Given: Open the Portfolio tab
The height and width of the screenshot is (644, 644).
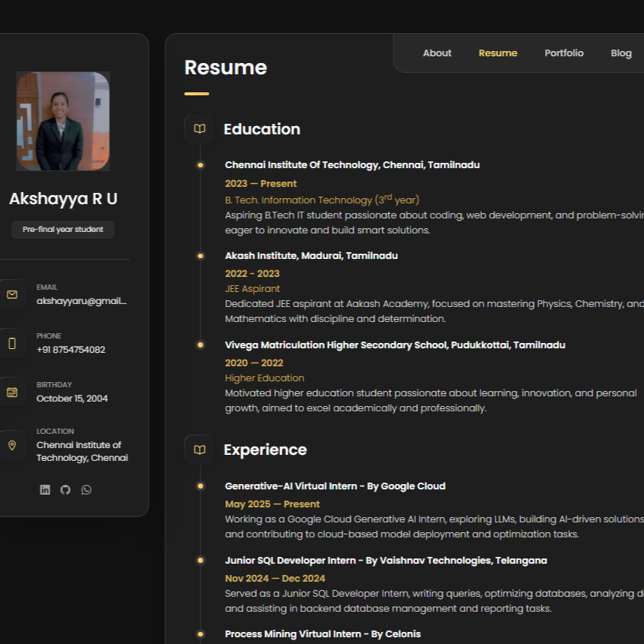Looking at the screenshot, I should pyautogui.click(x=564, y=53).
